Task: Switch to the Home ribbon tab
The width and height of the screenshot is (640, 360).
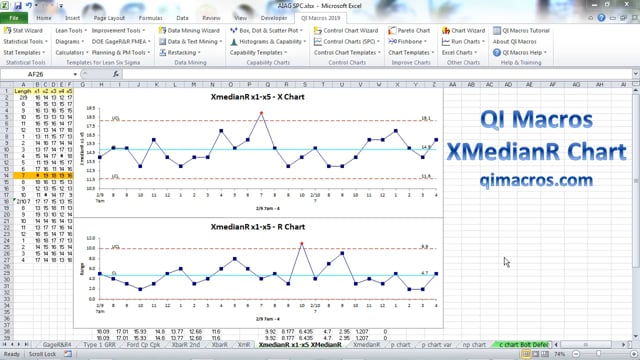Action: pos(44,18)
